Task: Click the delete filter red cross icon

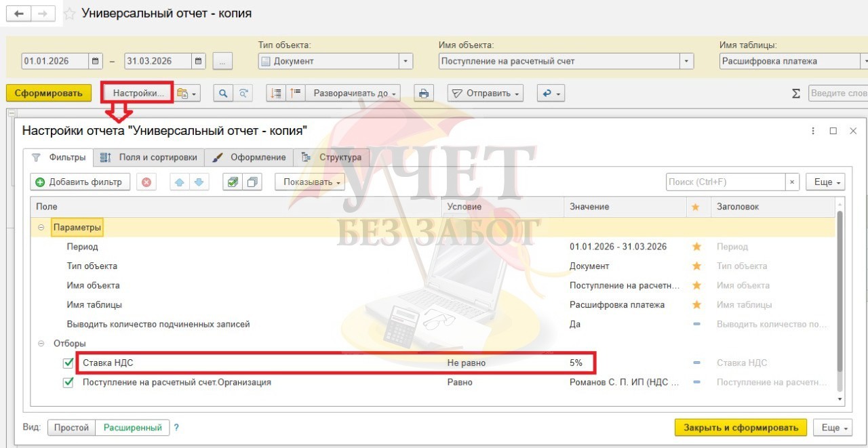Action: [x=146, y=182]
